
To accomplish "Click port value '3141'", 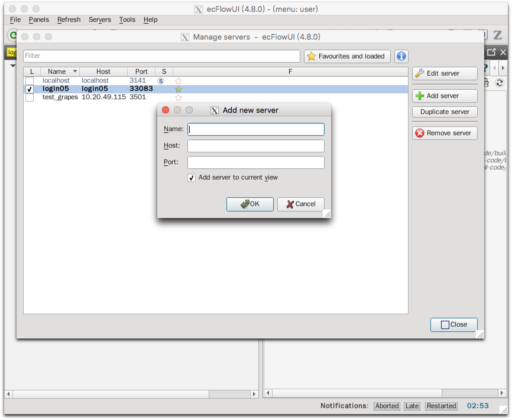I will [x=138, y=81].
